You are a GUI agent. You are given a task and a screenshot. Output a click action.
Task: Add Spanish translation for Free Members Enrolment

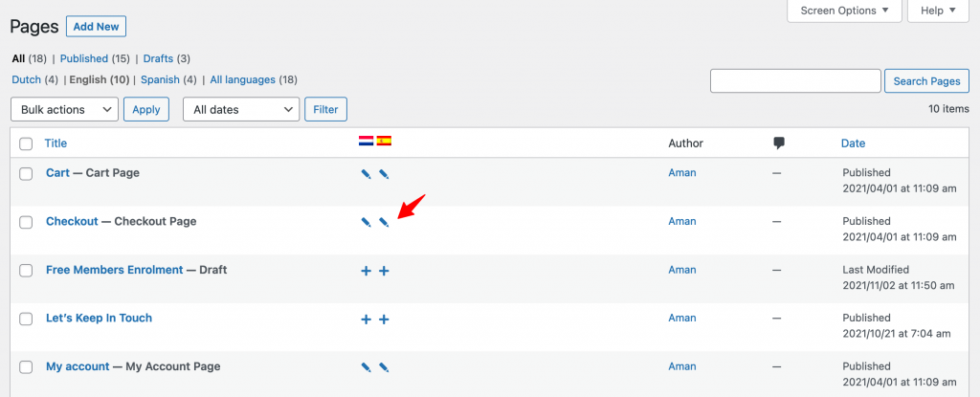coord(384,271)
